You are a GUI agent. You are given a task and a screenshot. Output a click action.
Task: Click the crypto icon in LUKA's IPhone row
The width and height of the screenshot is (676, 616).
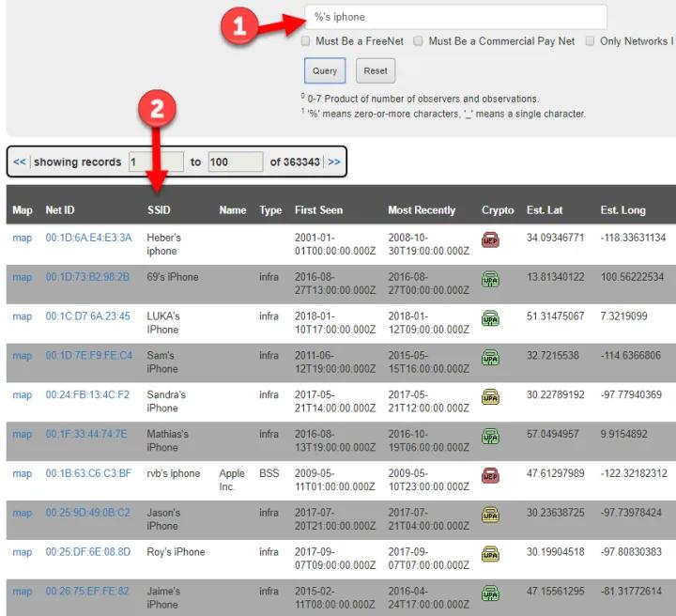(x=490, y=317)
